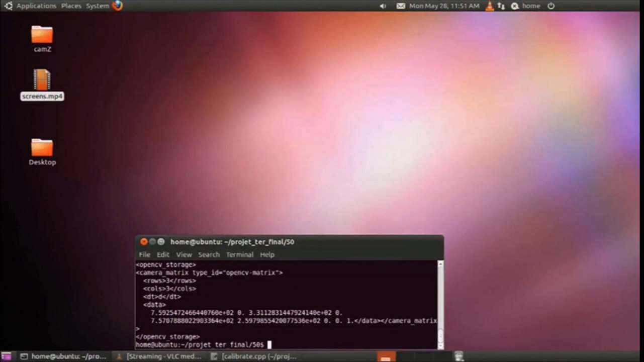Click the camera_matrix type_id line
Viewport: 644px width, 362px height.
coord(209,273)
